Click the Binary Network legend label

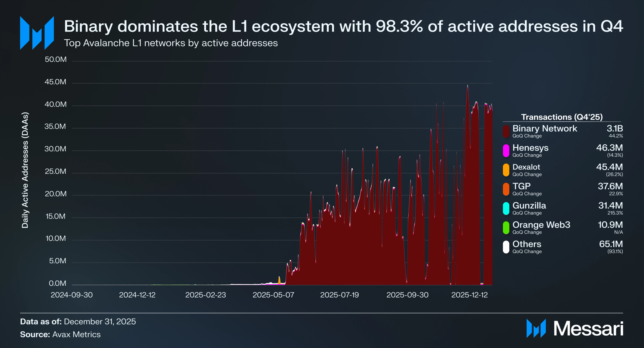click(x=544, y=129)
